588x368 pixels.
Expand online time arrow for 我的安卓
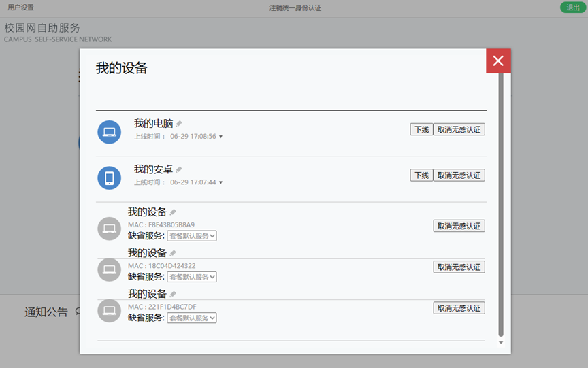click(220, 182)
